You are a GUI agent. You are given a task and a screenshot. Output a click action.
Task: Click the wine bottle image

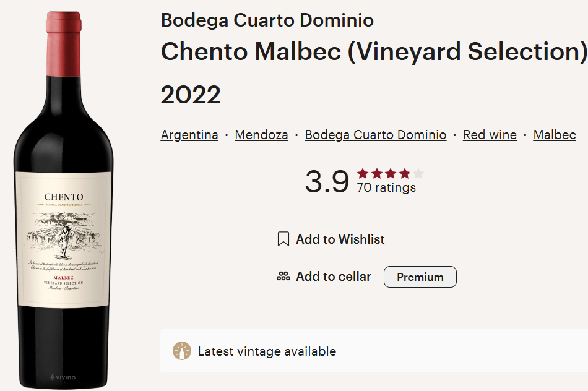[64, 198]
